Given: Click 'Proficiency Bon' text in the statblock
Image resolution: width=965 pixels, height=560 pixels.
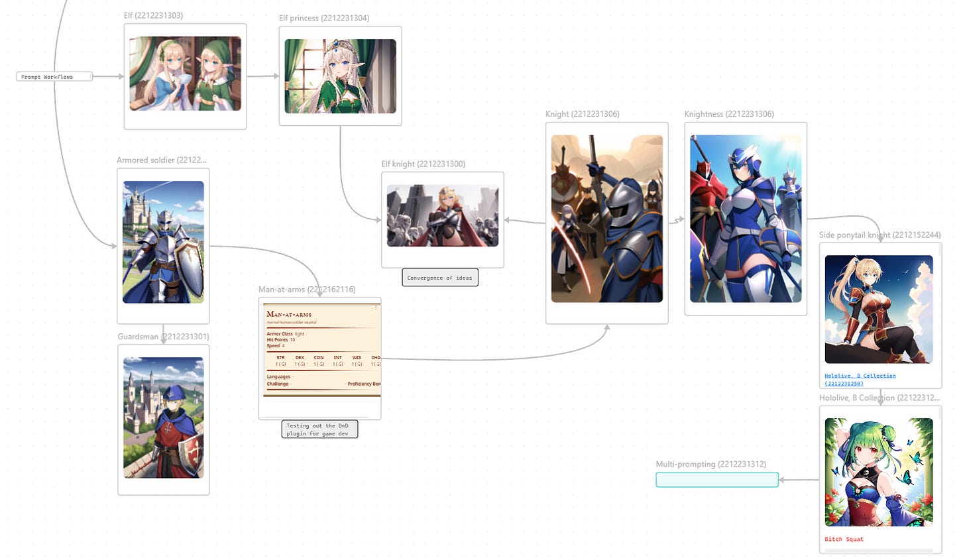Looking at the screenshot, I should click(364, 384).
